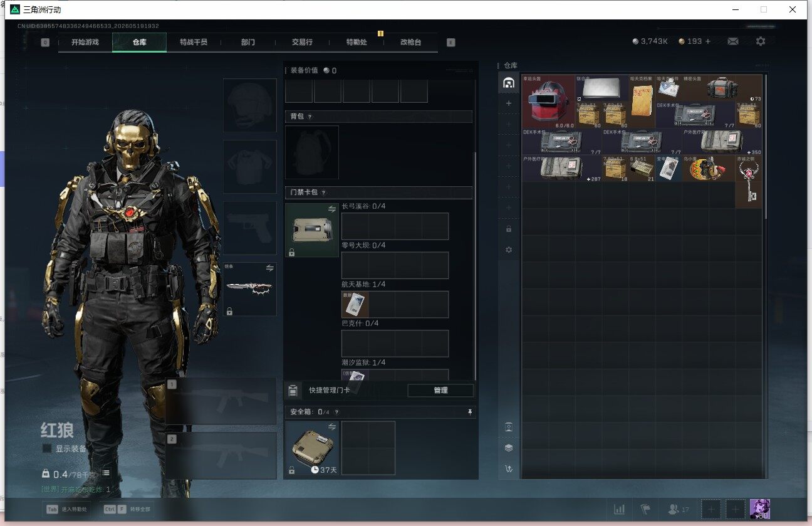
Task: Click the warehouse stack layers icon
Action: click(x=509, y=448)
